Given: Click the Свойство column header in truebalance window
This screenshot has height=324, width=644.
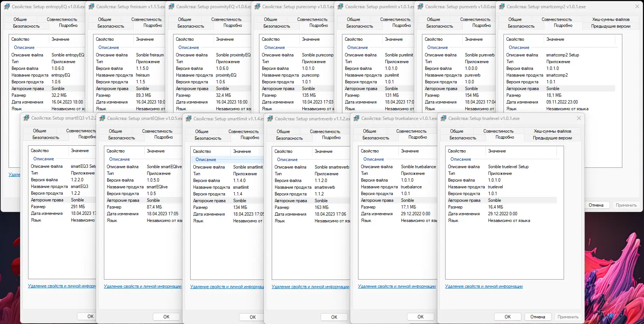Looking at the screenshot, I should pyautogui.click(x=378, y=151).
